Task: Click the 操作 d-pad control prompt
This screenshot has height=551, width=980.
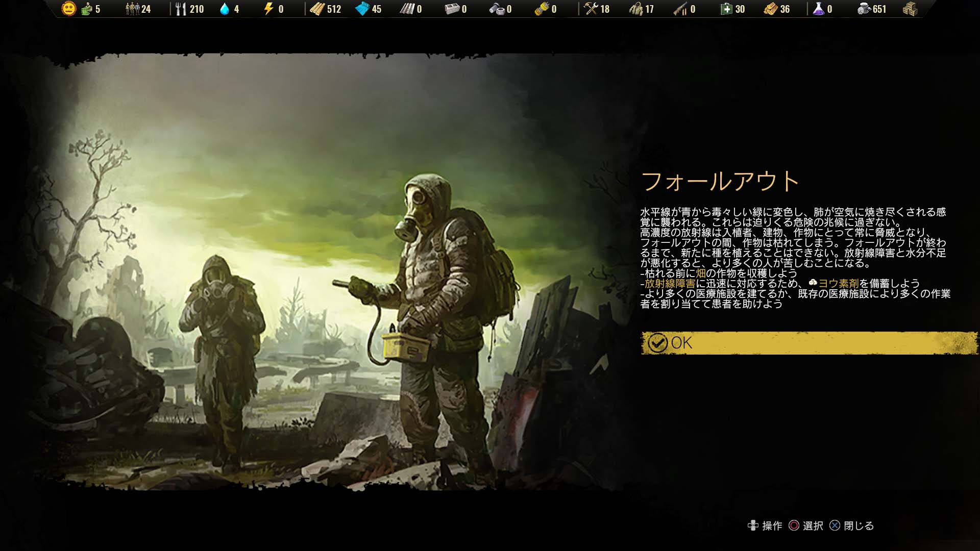Action: tap(753, 525)
